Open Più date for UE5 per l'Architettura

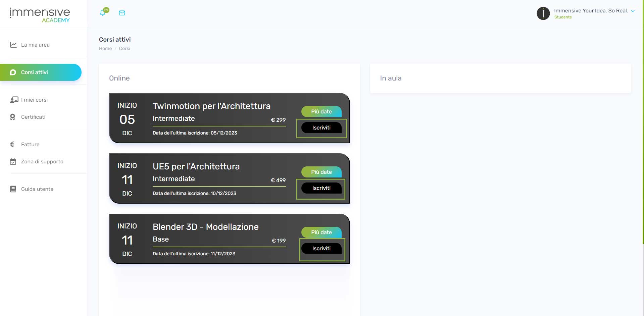pos(321,172)
